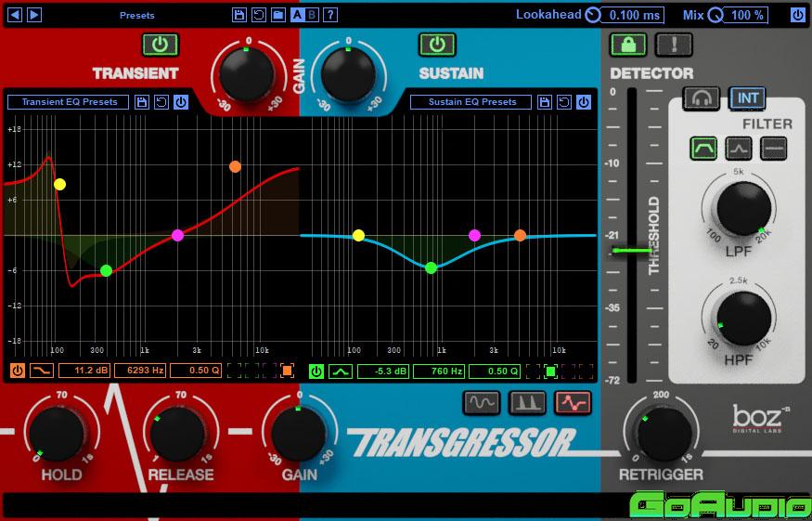
Task: Open the Transient EQ Presets dropdown
Action: [x=69, y=102]
